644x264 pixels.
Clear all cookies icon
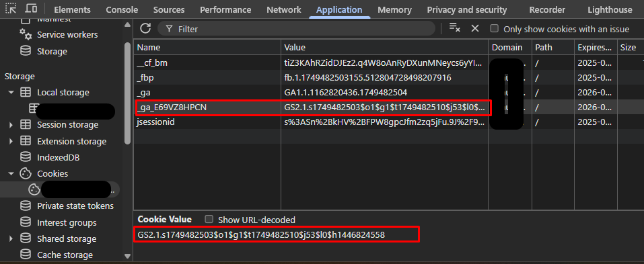point(455,28)
